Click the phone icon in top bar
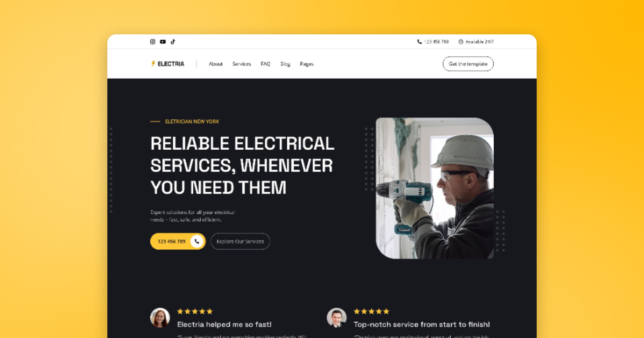Viewport: 644px width, 338px height. pos(419,42)
